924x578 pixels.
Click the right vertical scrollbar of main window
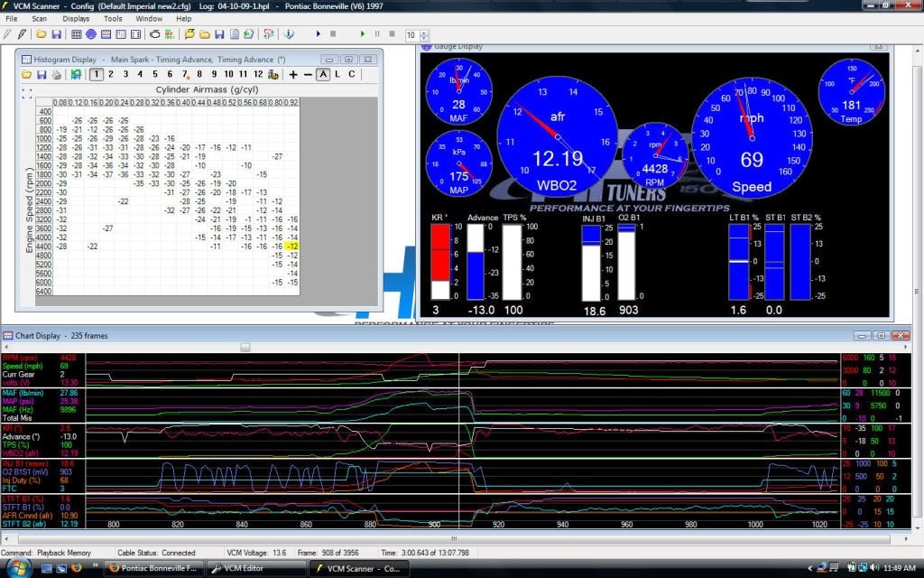(x=917, y=292)
